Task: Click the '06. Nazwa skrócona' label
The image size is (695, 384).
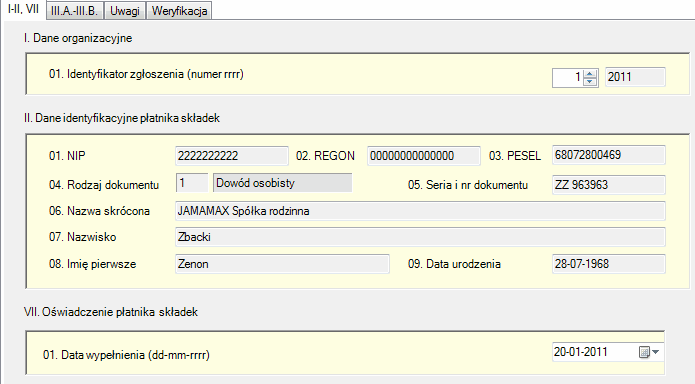Action: (99, 211)
